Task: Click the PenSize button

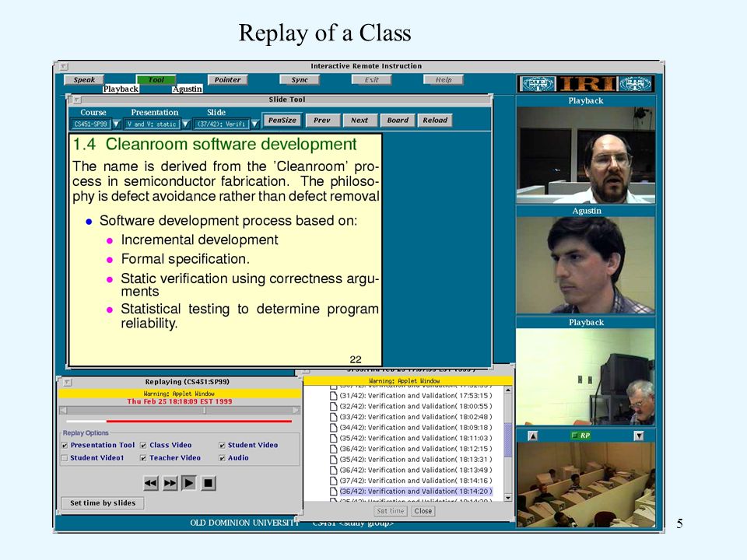Action: pyautogui.click(x=282, y=120)
